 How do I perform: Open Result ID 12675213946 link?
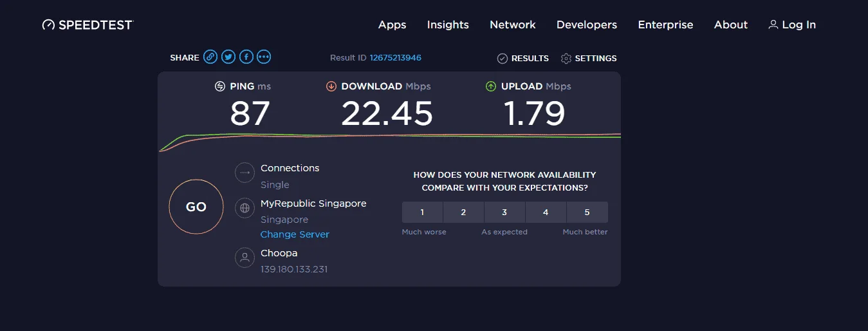coord(396,58)
